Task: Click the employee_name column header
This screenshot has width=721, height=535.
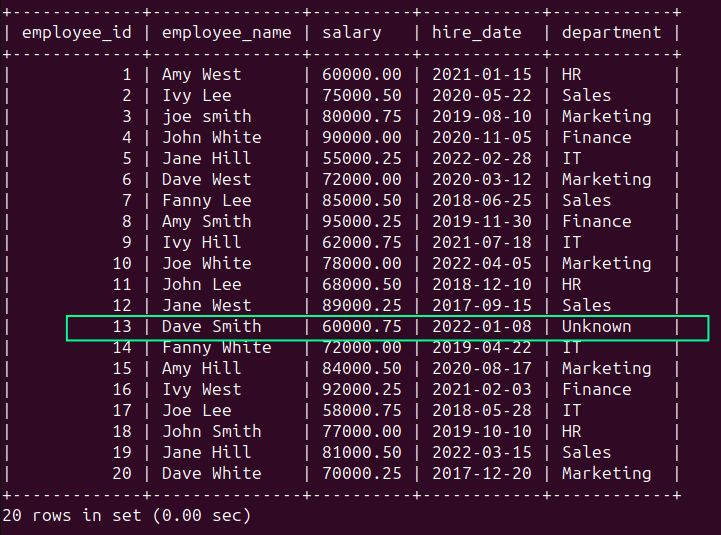Action: [x=226, y=32]
